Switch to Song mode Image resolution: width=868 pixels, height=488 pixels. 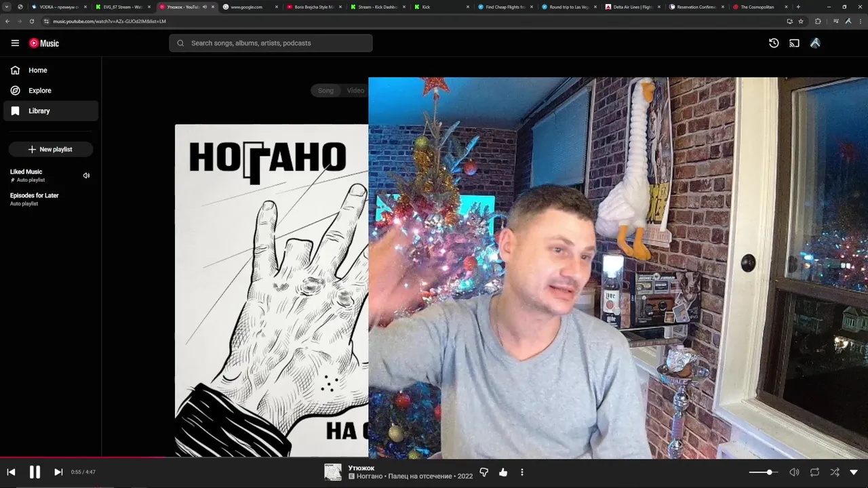tap(325, 90)
